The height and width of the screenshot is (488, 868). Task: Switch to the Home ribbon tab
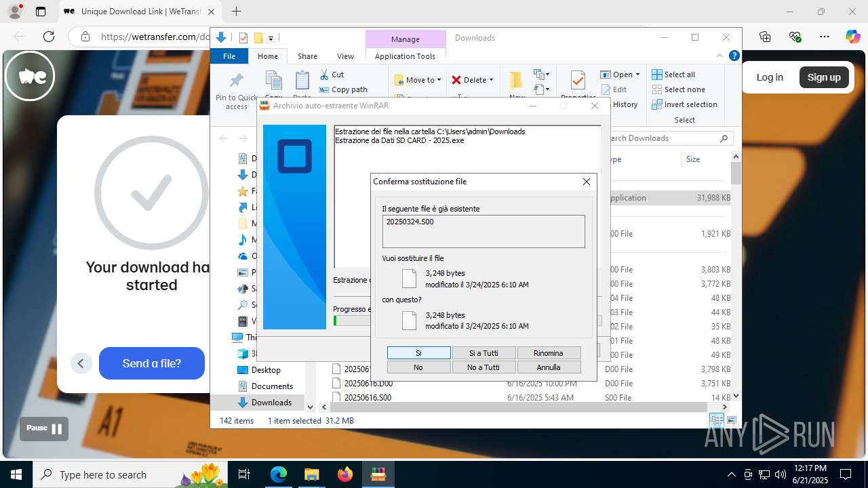point(268,56)
